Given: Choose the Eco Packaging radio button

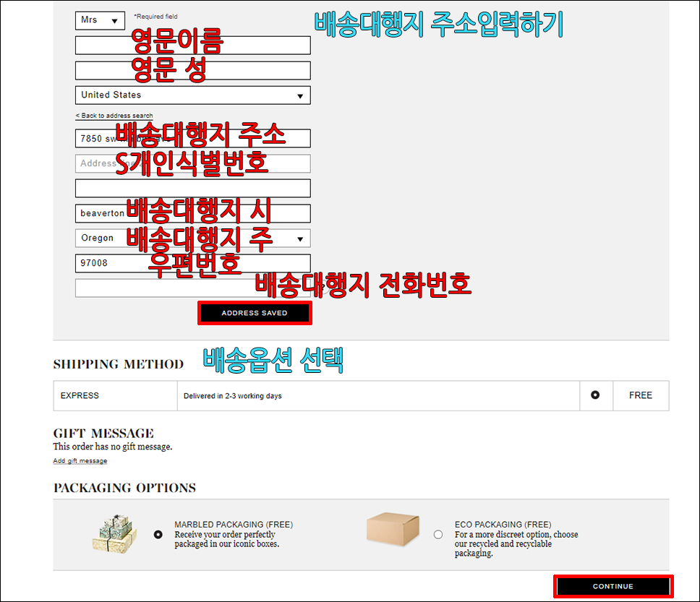Looking at the screenshot, I should point(438,535).
